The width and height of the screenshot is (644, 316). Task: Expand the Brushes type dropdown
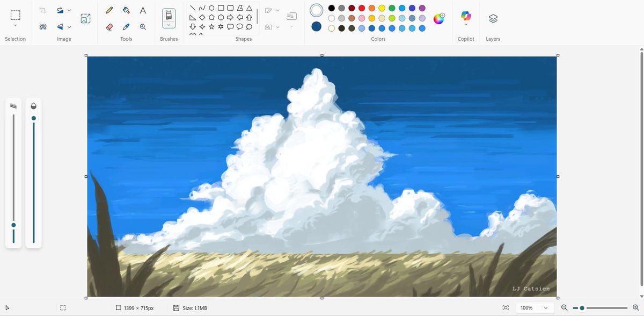169,25
